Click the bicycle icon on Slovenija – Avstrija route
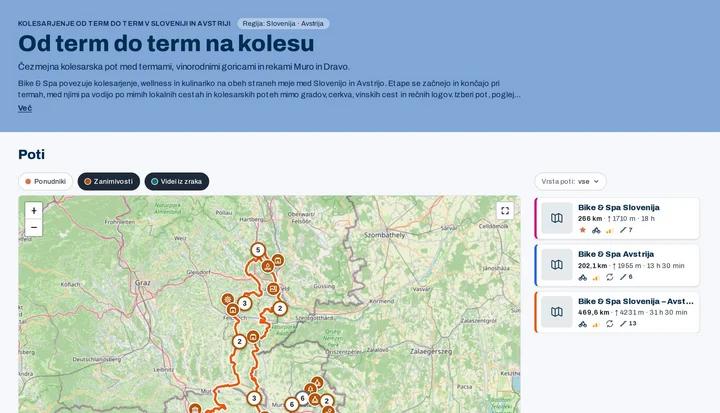 tap(583, 324)
